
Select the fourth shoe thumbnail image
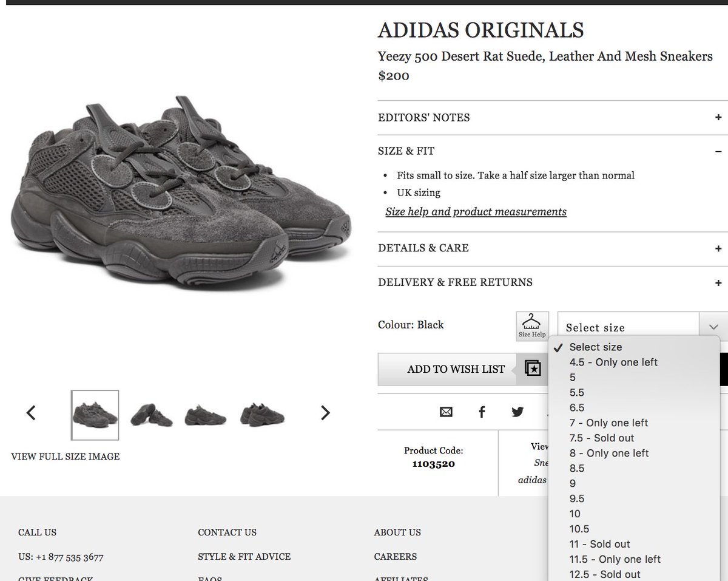pos(262,415)
